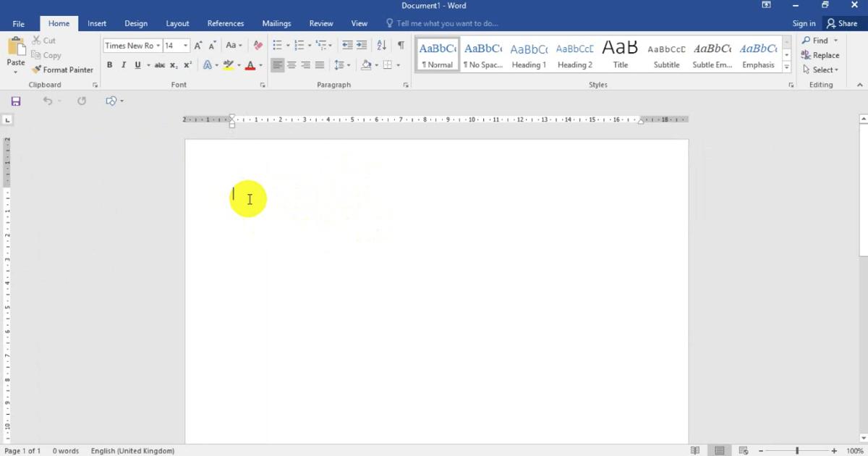
Task: Switch to the Layout tab
Action: click(177, 24)
